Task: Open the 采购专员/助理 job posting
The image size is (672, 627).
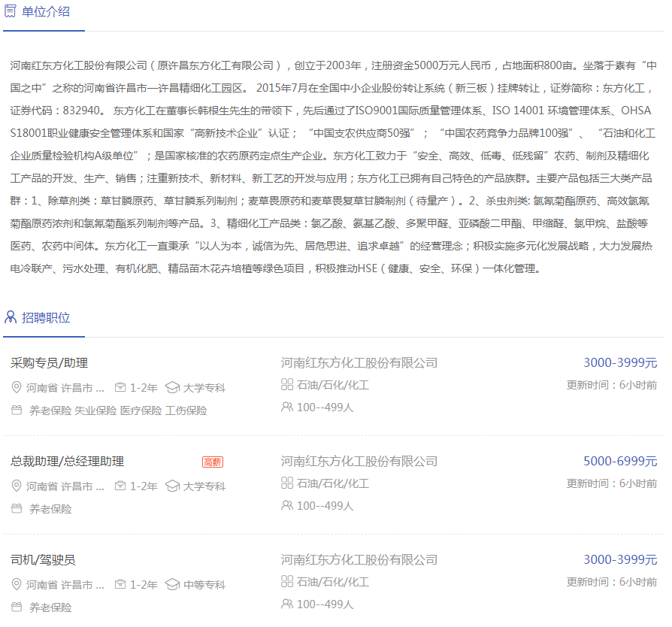Action: coord(50,363)
